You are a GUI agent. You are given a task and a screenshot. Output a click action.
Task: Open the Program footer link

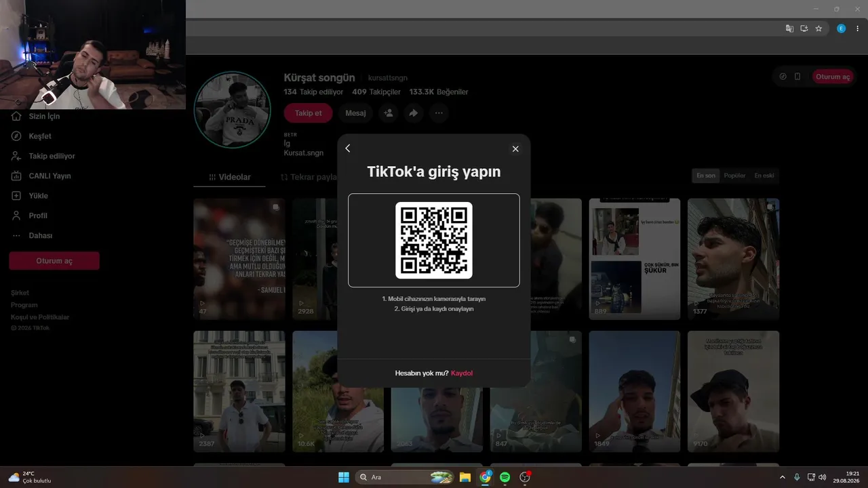pos(24,305)
